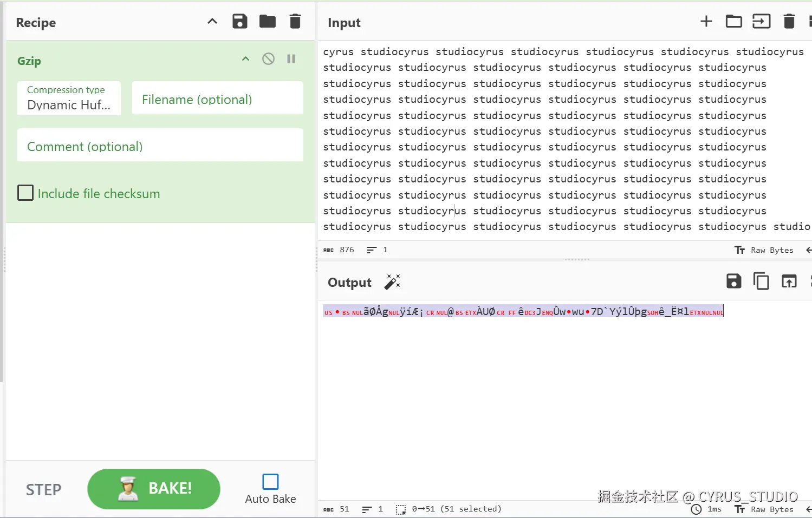Click the highlighted output text
This screenshot has width=812, height=518.
(523, 312)
